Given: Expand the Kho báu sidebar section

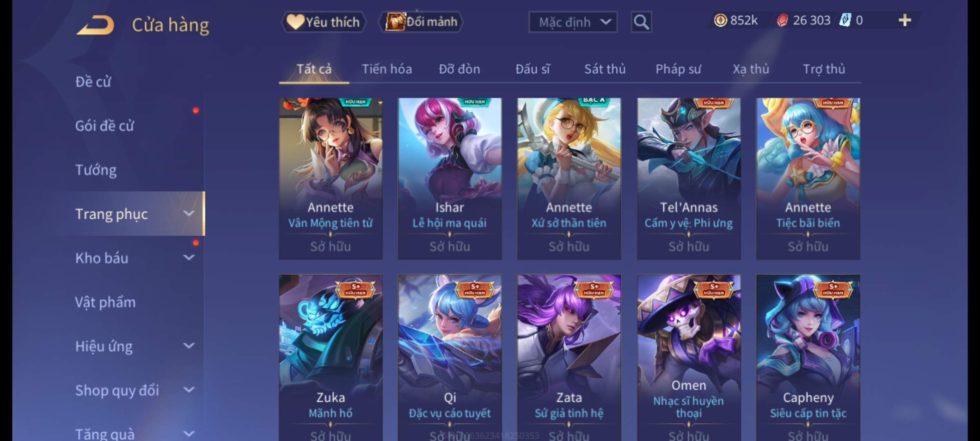Looking at the screenshot, I should pos(189,258).
